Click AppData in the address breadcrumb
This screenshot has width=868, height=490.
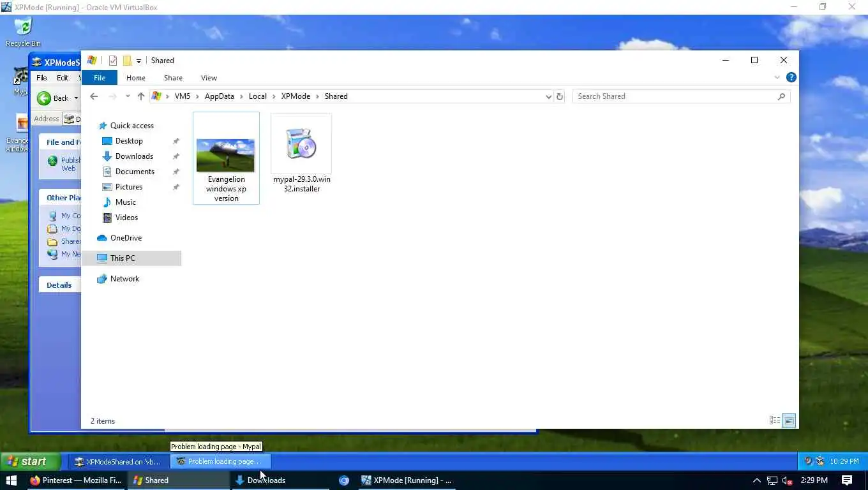(x=220, y=96)
